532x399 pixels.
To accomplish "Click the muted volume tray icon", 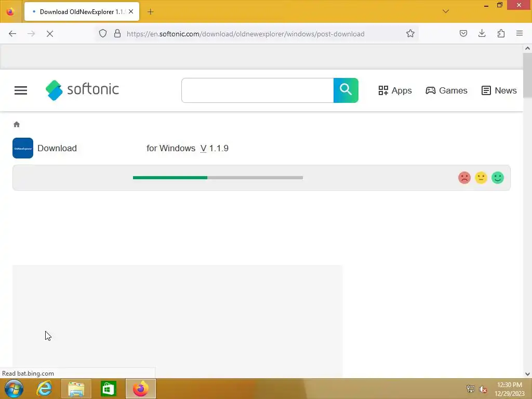I will click(x=483, y=389).
